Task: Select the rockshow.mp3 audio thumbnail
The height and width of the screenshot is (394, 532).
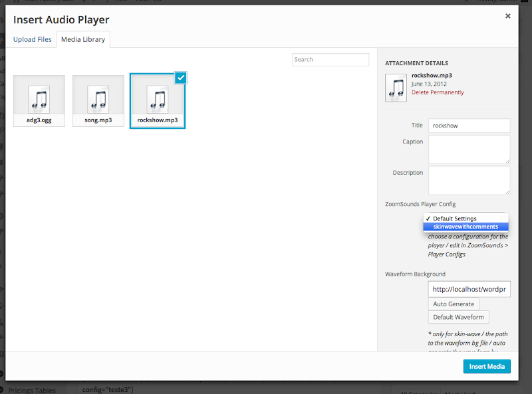Action: click(x=158, y=101)
